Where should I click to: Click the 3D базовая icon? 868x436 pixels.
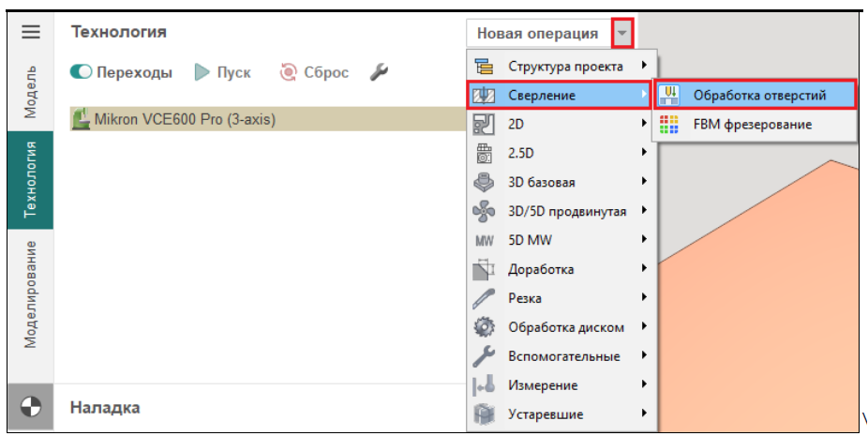[x=483, y=182]
